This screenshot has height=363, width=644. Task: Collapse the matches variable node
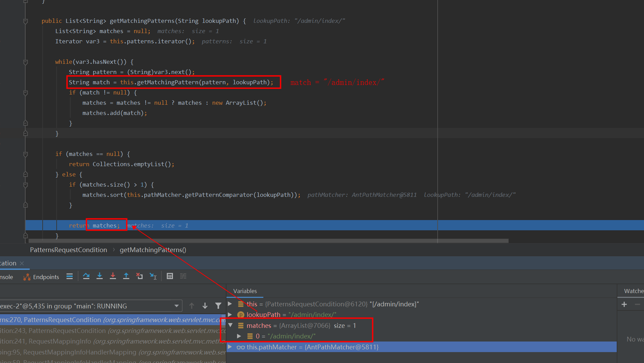230,325
